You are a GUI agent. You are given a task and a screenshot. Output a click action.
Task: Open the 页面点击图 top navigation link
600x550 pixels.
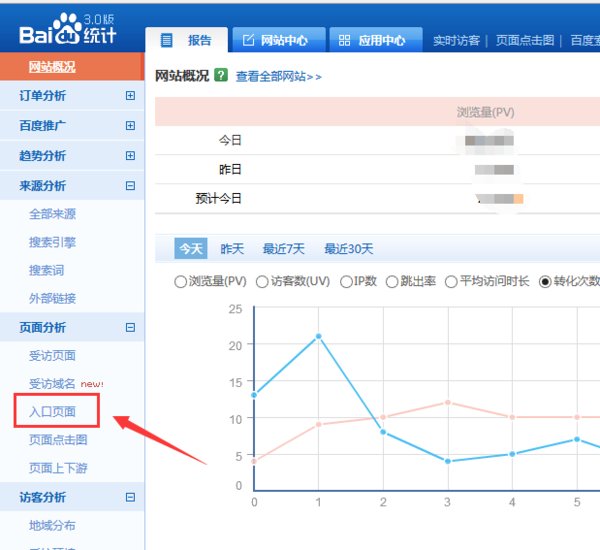coord(525,40)
